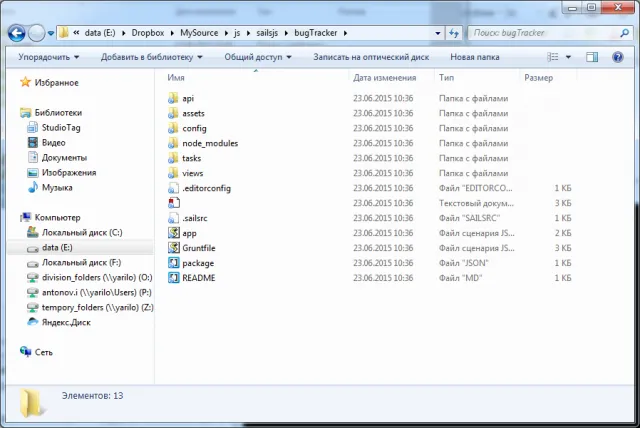Viewport: 640px width, 428px height.
Task: Expand the address bar history dropdown
Action: [438, 33]
